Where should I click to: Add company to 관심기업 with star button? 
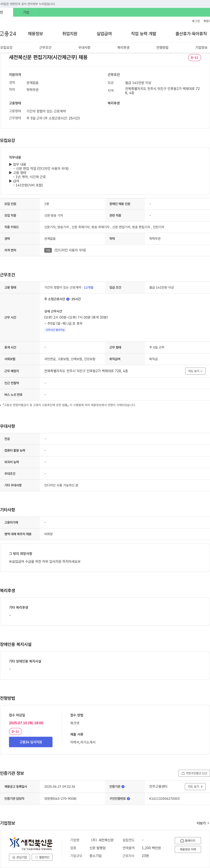(x=19, y=857)
